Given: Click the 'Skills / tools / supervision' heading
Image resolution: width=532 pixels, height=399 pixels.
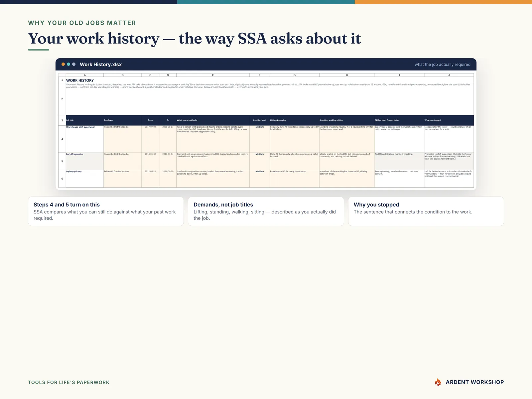Looking at the screenshot, I should tap(399, 120).
